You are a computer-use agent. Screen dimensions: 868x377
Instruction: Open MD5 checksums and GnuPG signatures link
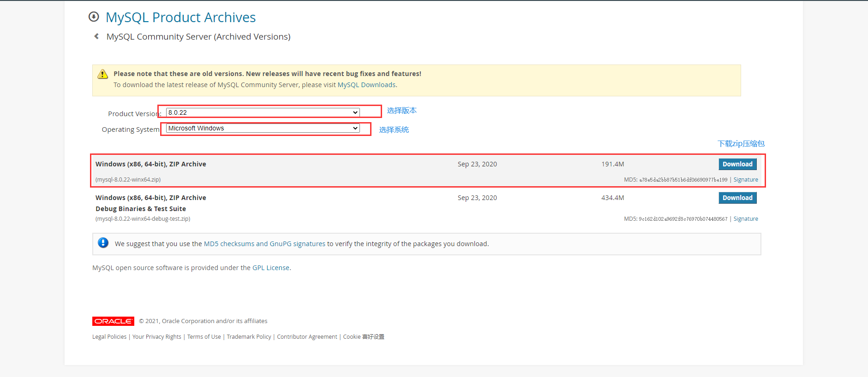[x=264, y=244]
